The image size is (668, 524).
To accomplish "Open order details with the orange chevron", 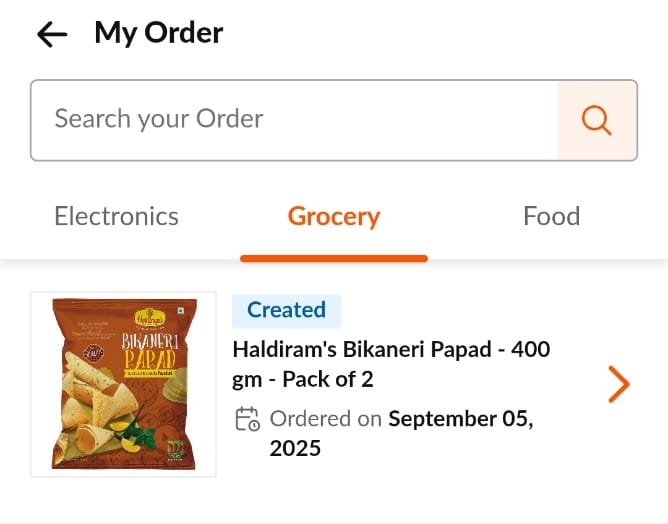I will point(619,384).
